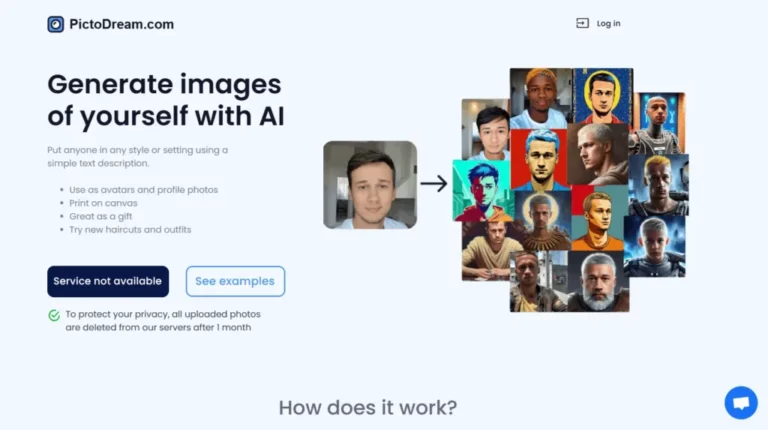Select the original selfie source photo

[x=370, y=185]
